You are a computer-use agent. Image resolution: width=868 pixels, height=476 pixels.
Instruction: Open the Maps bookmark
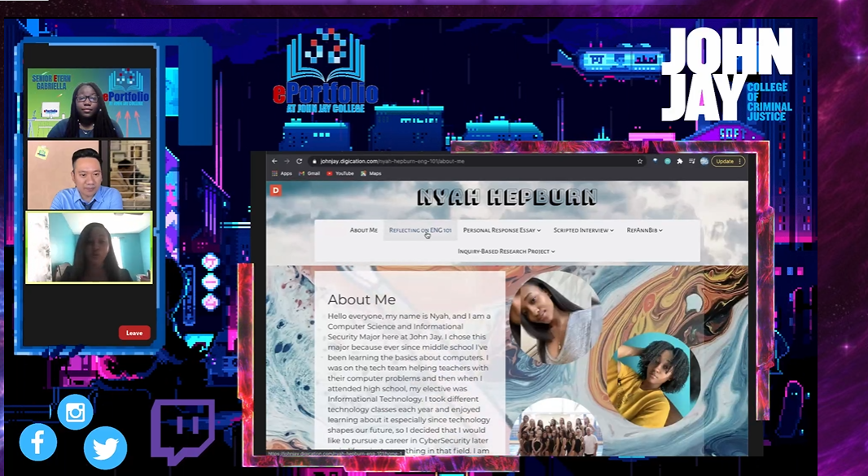click(370, 173)
